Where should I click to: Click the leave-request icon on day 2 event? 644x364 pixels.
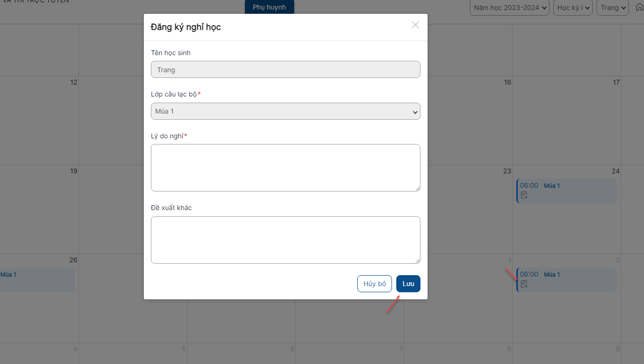click(x=524, y=284)
